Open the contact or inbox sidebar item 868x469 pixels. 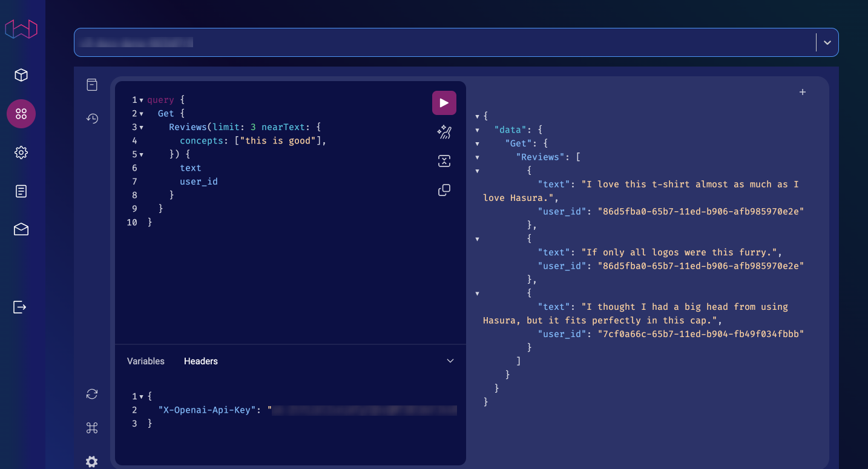click(x=21, y=229)
